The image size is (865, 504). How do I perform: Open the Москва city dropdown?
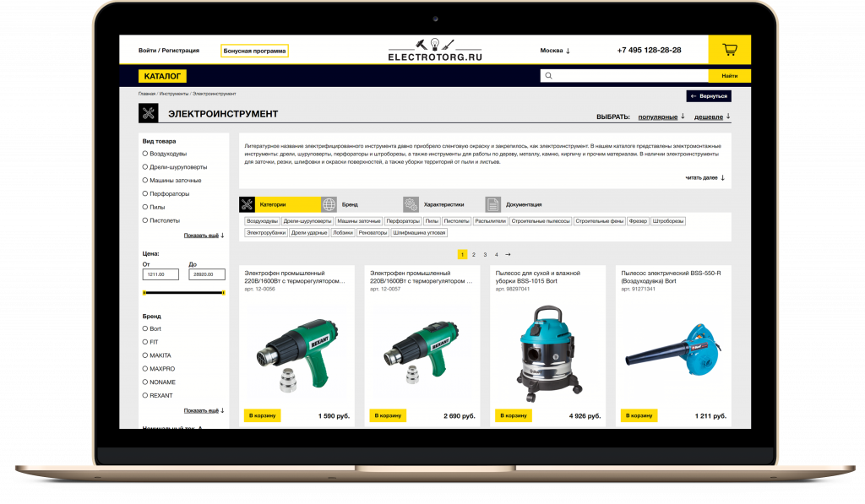pyautogui.click(x=555, y=50)
